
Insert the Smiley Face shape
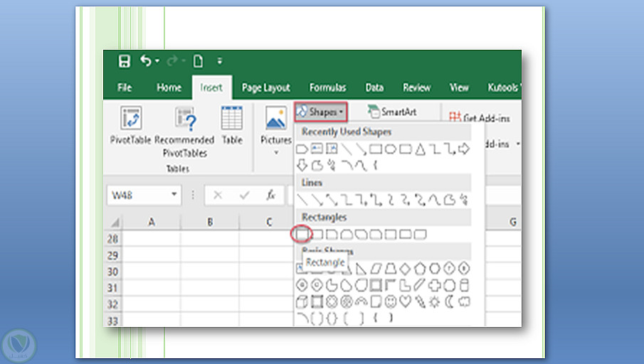click(390, 301)
